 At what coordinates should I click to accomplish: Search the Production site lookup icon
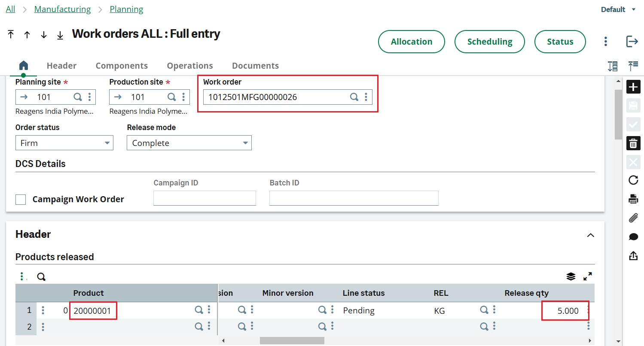171,97
